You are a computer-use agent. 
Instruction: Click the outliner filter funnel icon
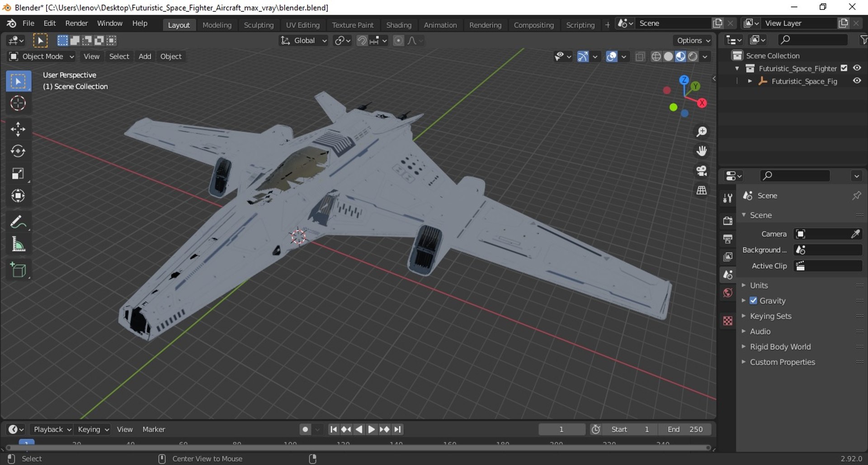click(x=863, y=40)
